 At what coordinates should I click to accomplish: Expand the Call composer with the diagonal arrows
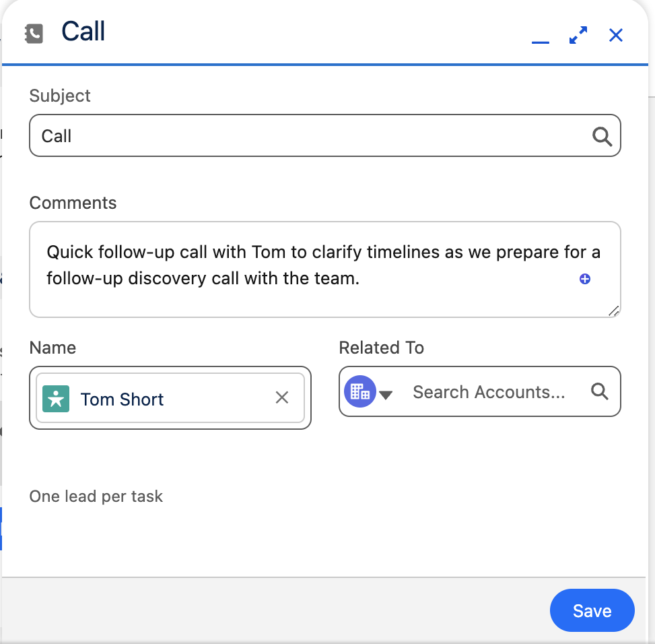coord(578,35)
